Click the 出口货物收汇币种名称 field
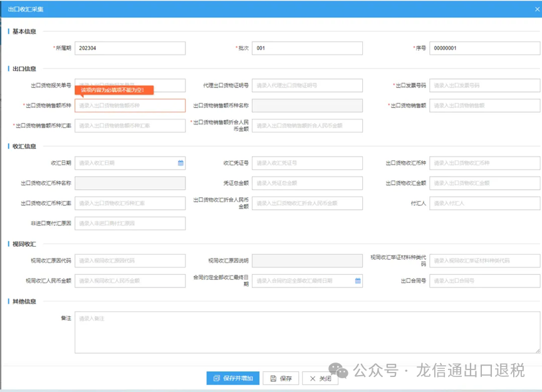Screen dimensions: 542x392 click(x=130, y=183)
